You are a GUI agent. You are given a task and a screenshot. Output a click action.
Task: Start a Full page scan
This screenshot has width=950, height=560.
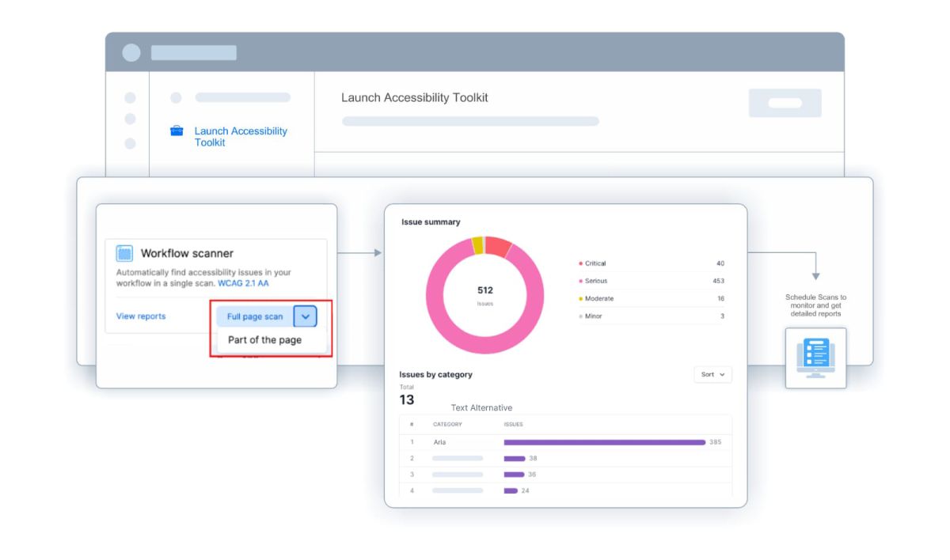pyautogui.click(x=255, y=316)
